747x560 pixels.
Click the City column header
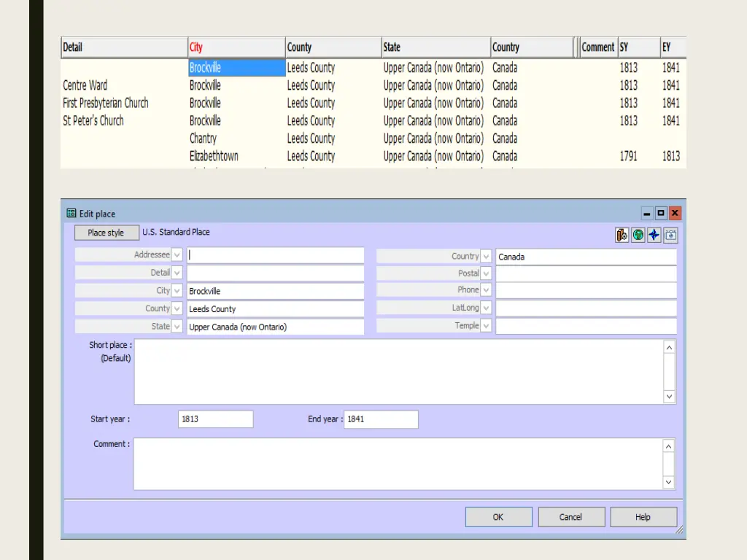(x=237, y=47)
